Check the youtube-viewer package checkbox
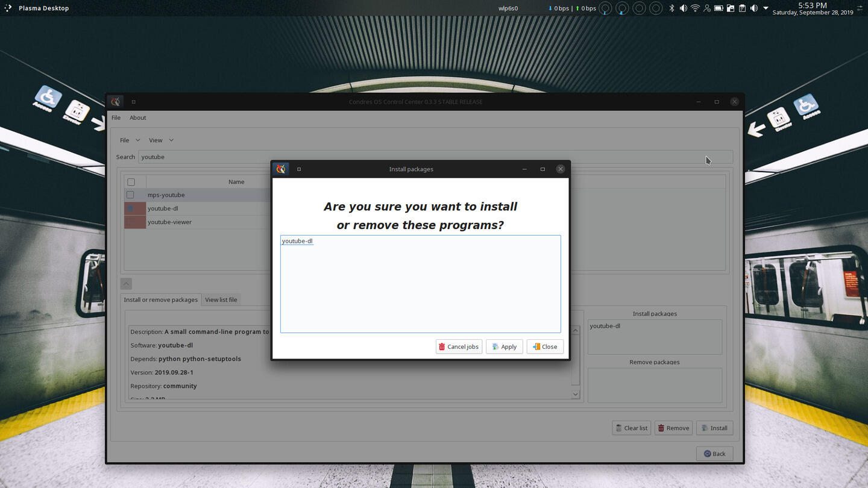 click(x=130, y=222)
